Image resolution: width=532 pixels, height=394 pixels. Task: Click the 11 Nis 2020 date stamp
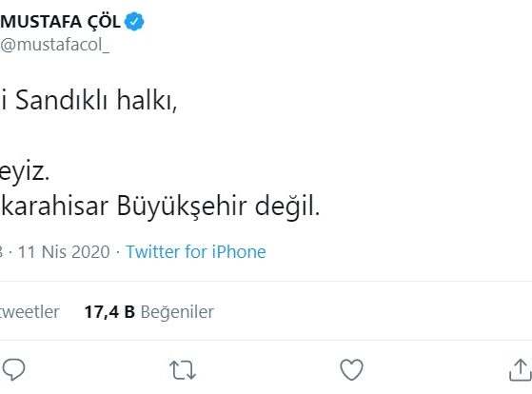pos(64,252)
